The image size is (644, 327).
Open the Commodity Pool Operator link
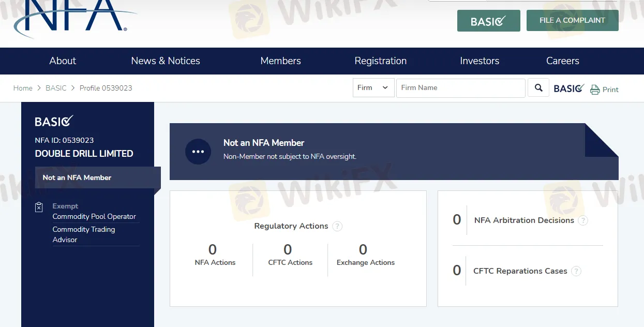coord(94,216)
